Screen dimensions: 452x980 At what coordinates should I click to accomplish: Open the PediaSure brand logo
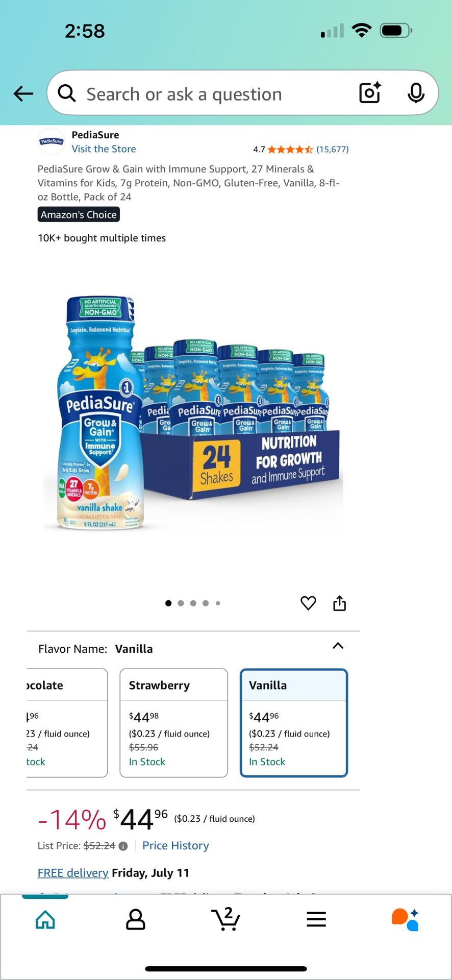click(x=52, y=141)
